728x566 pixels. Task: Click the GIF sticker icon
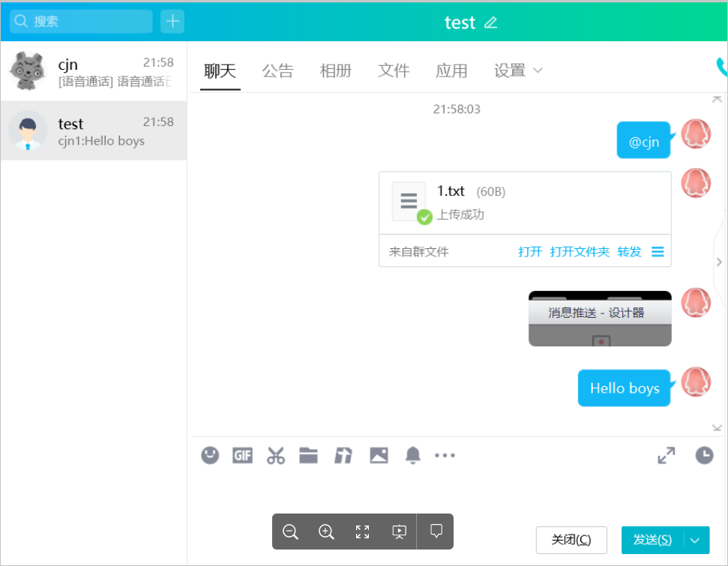(242, 455)
